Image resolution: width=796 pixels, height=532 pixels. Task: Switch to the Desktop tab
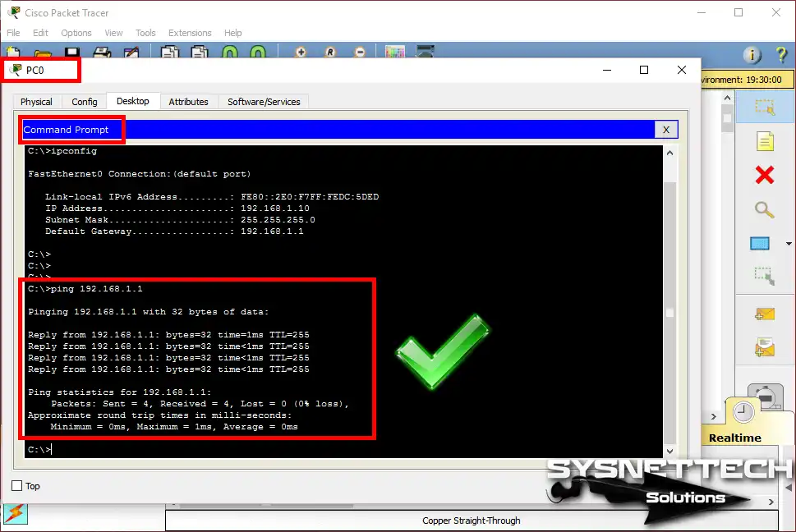pyautogui.click(x=133, y=101)
